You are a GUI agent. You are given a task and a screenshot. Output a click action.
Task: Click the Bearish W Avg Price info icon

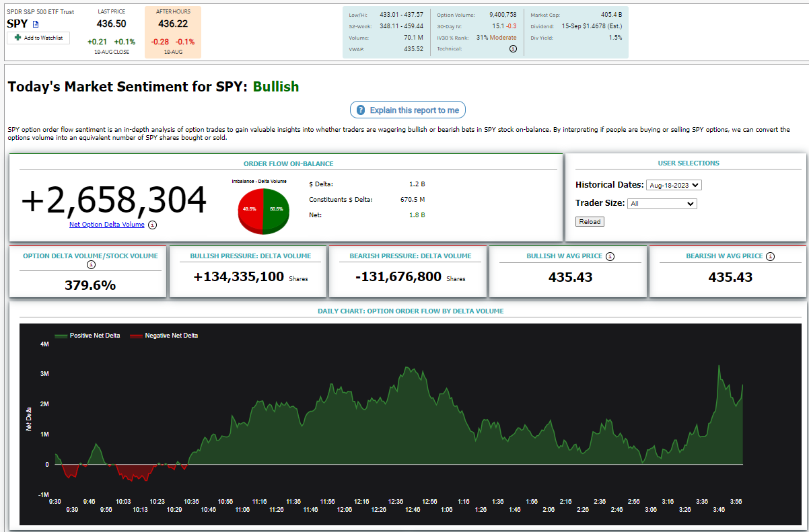(x=770, y=256)
